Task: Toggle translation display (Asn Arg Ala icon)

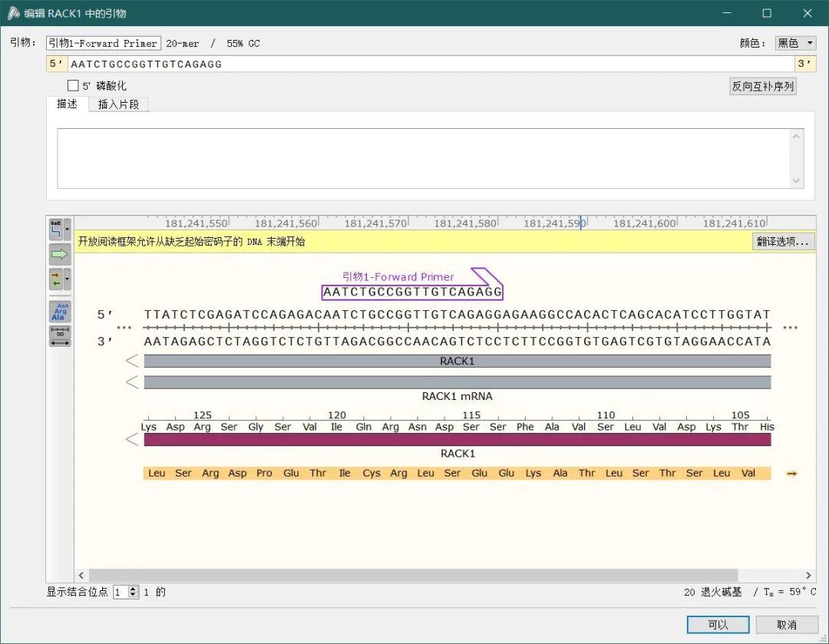Action: click(x=59, y=311)
